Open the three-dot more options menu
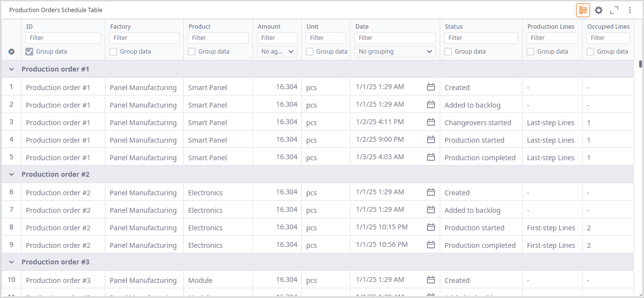 [630, 10]
